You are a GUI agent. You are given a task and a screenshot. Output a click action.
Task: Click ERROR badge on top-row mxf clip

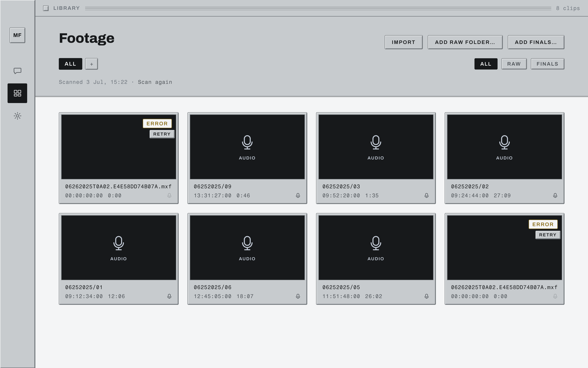pyautogui.click(x=157, y=124)
